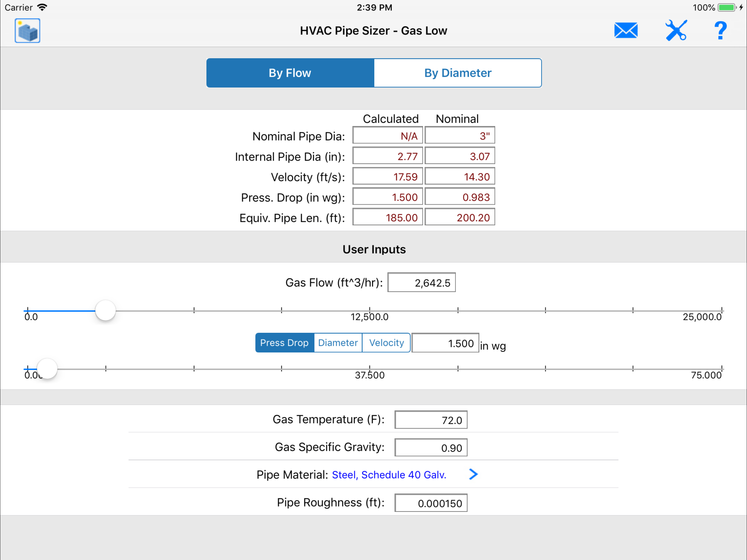Tap the building home icon

[x=27, y=31]
